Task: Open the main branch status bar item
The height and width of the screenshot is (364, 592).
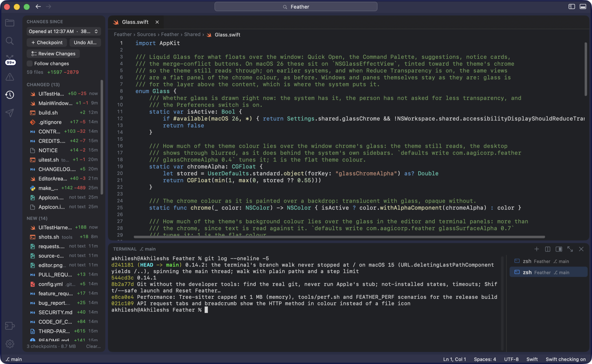Action: tap(14, 359)
